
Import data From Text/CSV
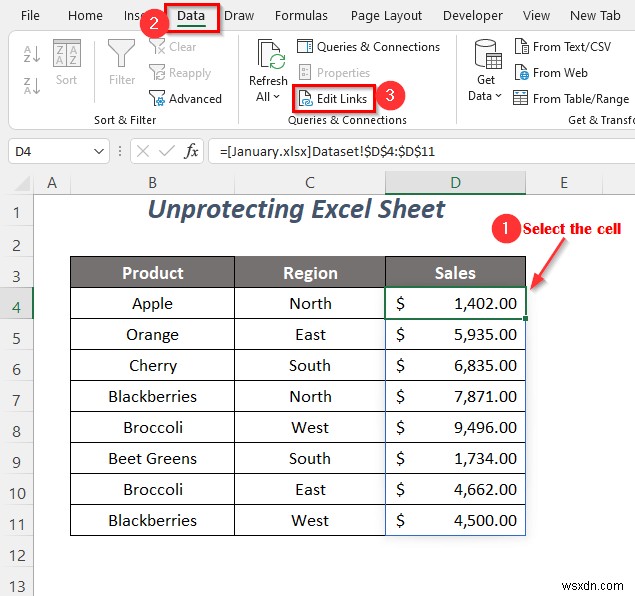(563, 47)
